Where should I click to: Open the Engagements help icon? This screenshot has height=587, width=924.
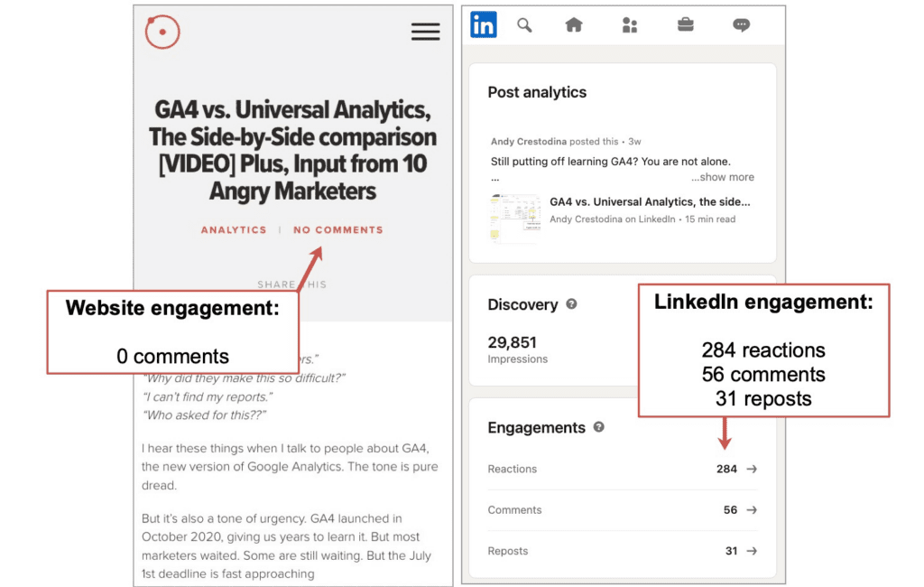pos(598,428)
